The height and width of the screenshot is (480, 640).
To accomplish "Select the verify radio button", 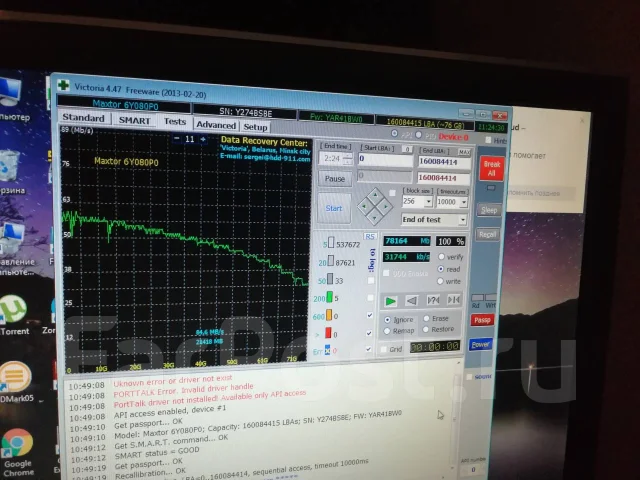I will coord(441,257).
